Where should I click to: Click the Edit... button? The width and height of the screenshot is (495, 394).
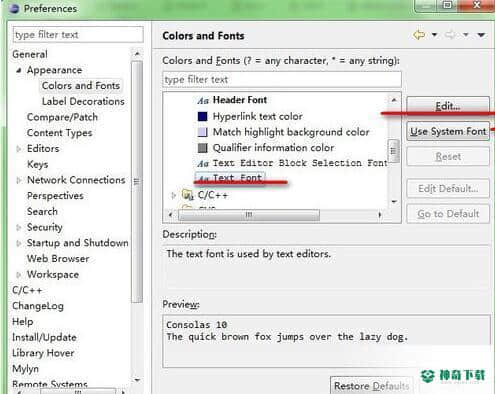448,106
